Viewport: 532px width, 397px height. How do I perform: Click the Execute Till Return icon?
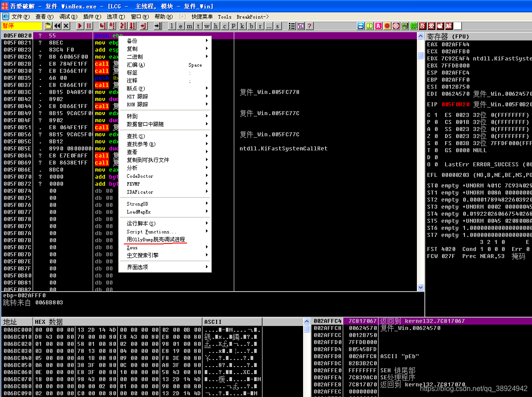pyautogui.click(x=143, y=26)
